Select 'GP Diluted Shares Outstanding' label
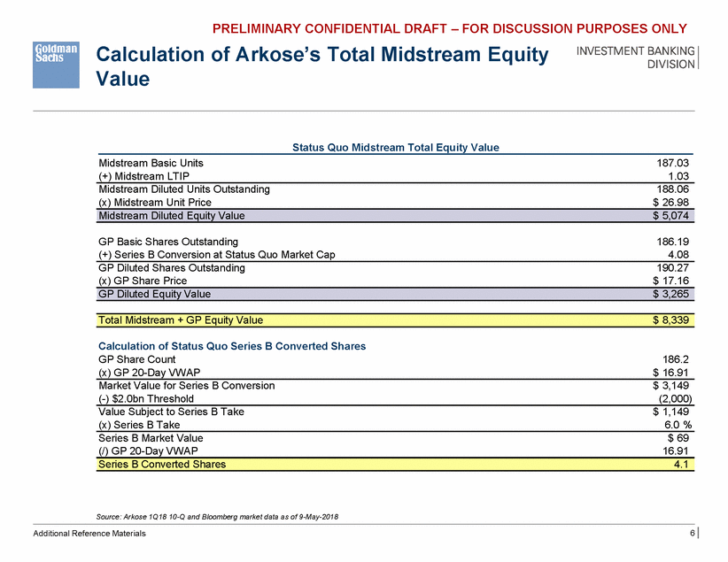This screenshot has height=562, width=728. click(171, 268)
